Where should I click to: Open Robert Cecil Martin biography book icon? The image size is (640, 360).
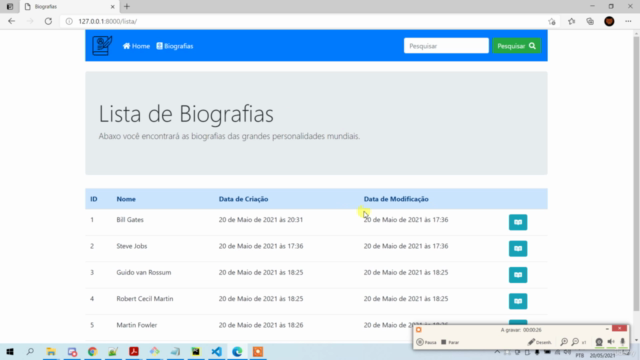click(518, 301)
